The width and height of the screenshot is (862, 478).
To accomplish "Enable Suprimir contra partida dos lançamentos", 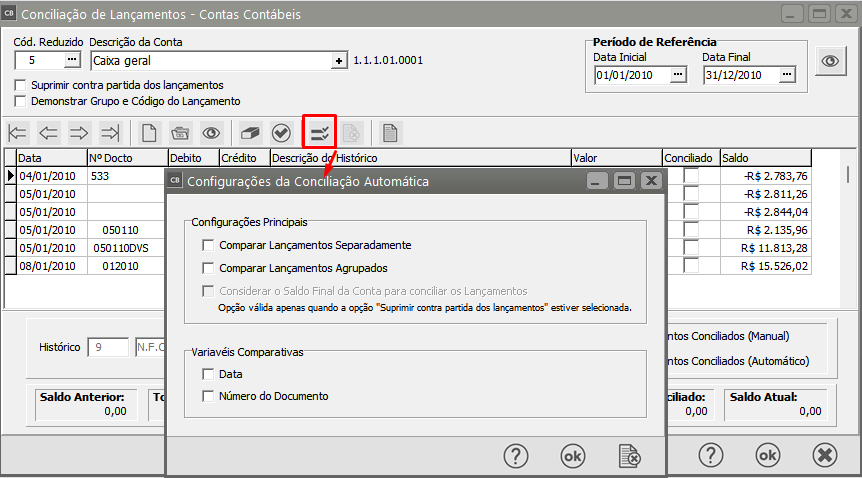I will (21, 85).
